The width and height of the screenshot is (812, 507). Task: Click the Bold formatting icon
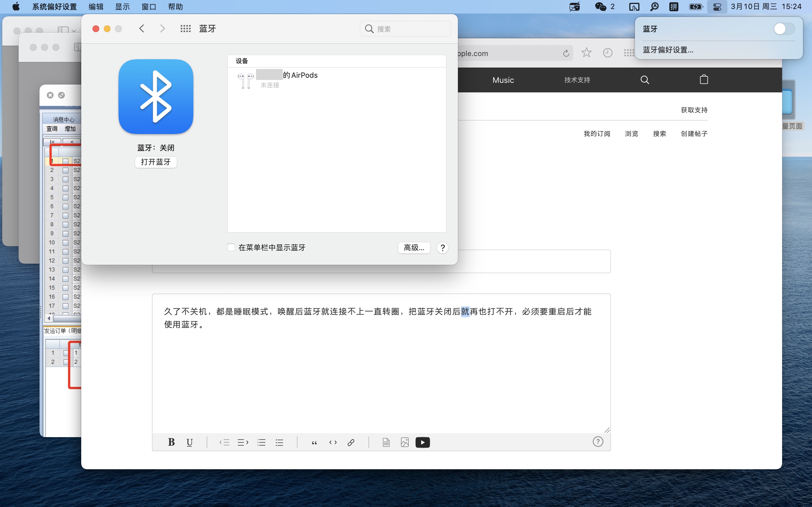click(171, 442)
